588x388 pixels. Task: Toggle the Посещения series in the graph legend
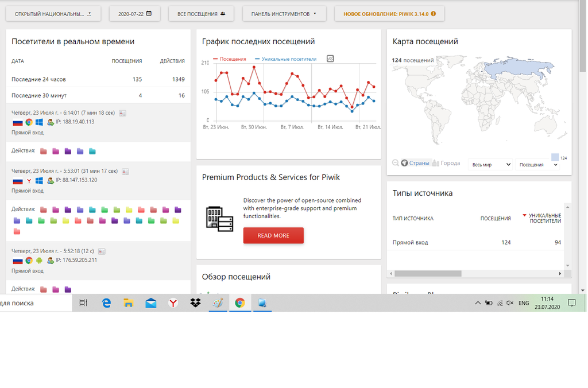[230, 59]
